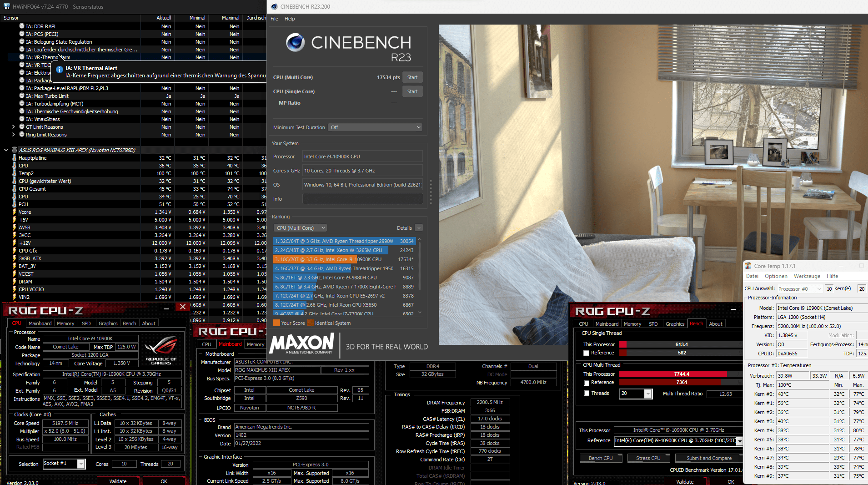The image size is (868, 485).
Task: Click lightning icon for DRAM voltage
Action: tap(15, 281)
